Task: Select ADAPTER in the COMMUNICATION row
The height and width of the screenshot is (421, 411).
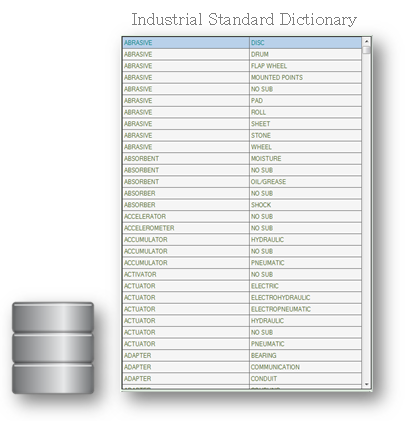Action: point(186,367)
